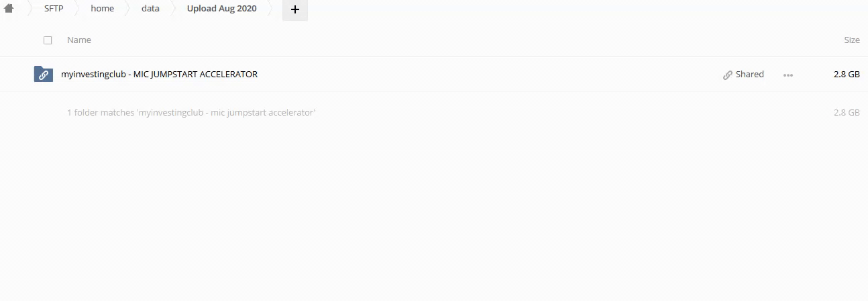
Task: Click the '1 folder matches' summary text
Action: (191, 113)
